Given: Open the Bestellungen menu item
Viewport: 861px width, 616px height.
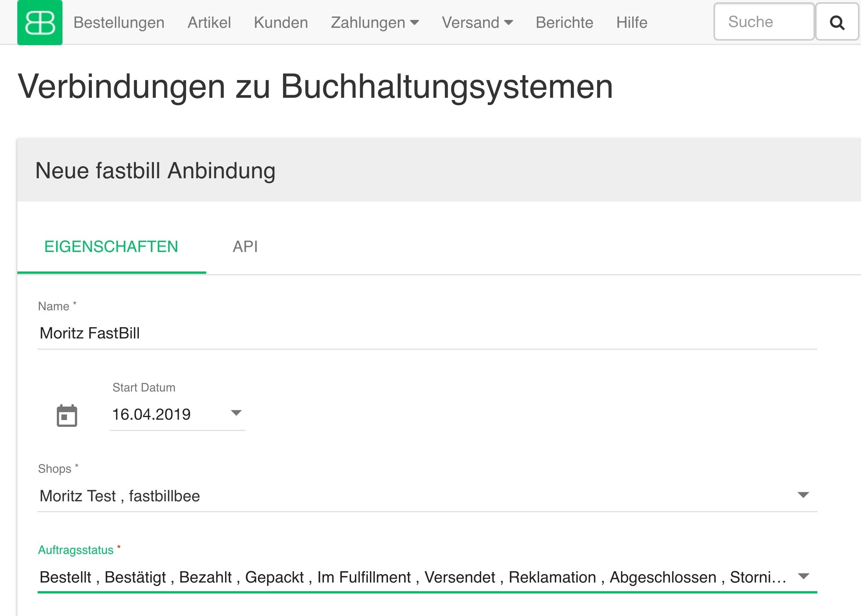Looking at the screenshot, I should click(x=119, y=23).
